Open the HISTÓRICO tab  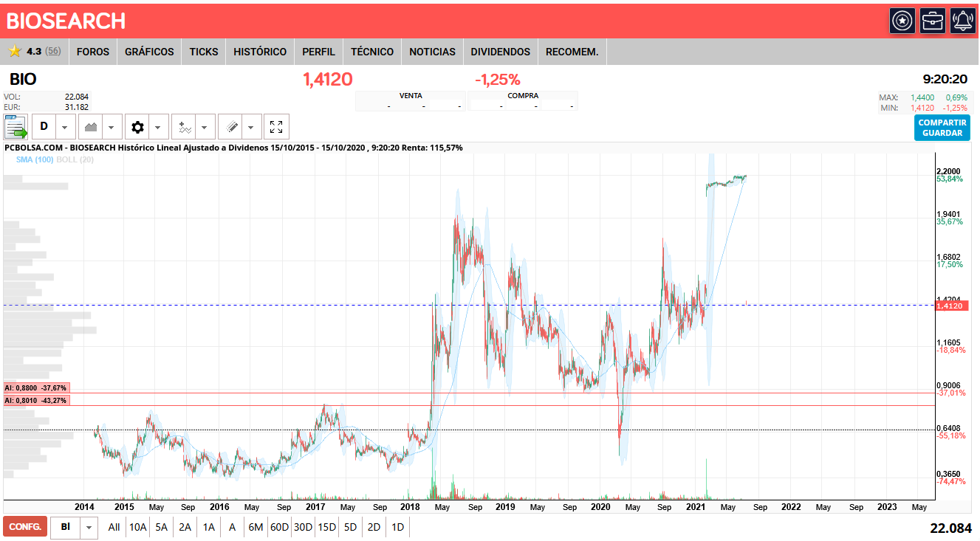pos(260,52)
